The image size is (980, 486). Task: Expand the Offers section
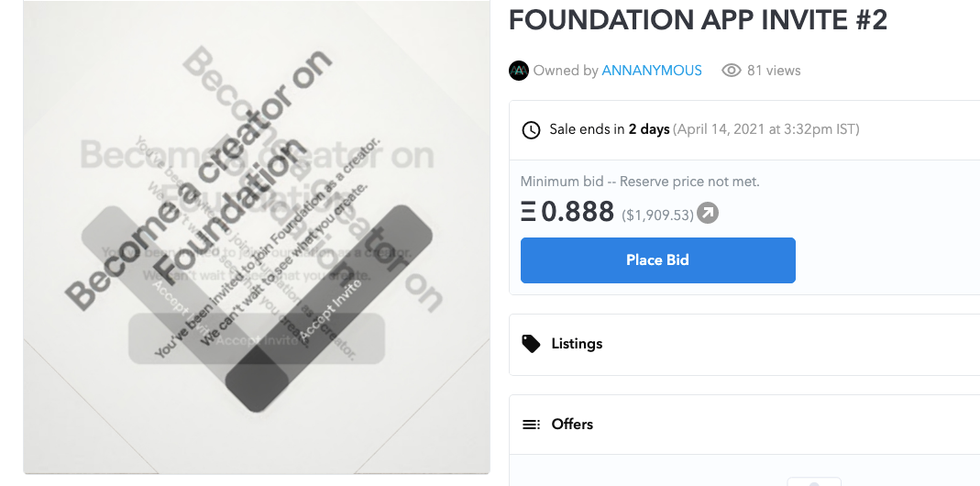tap(572, 425)
